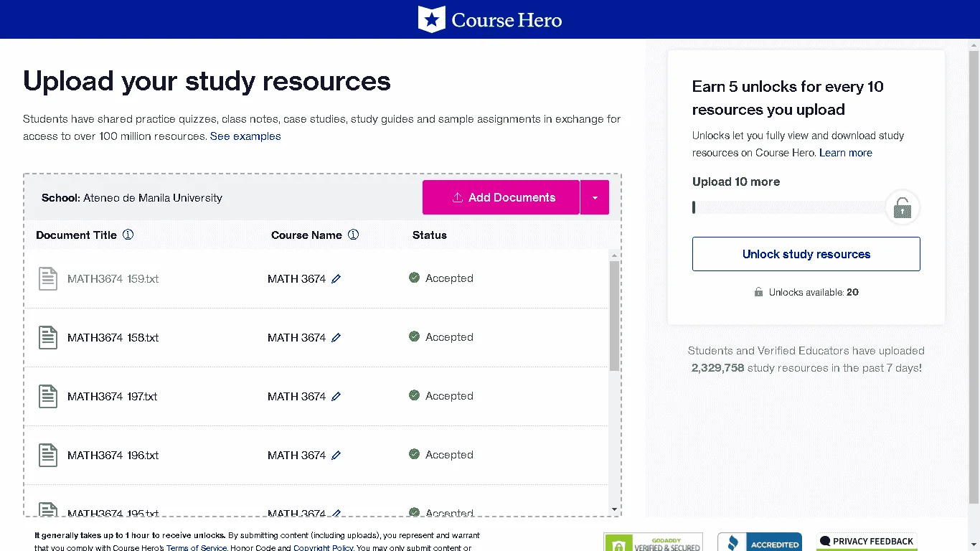
Task: Click the Accepted checkmark for MATH3674 158.txt
Action: click(414, 336)
